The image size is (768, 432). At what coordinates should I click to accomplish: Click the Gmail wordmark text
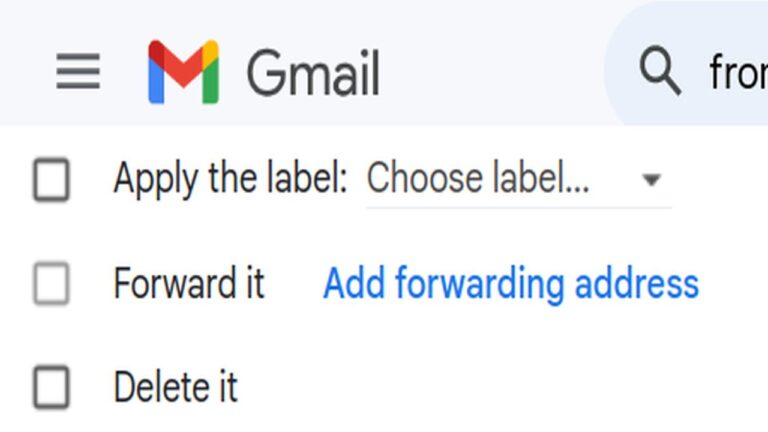pyautogui.click(x=313, y=73)
